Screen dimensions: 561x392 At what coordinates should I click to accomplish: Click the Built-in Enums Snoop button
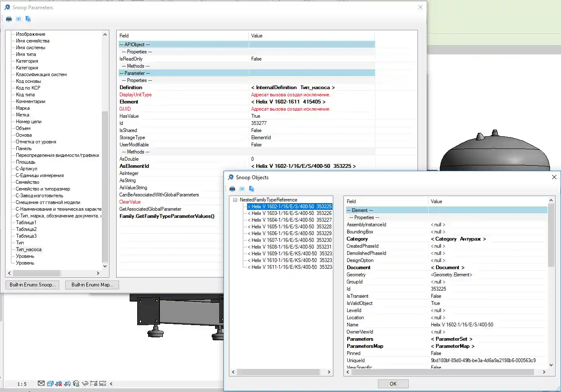(x=32, y=285)
